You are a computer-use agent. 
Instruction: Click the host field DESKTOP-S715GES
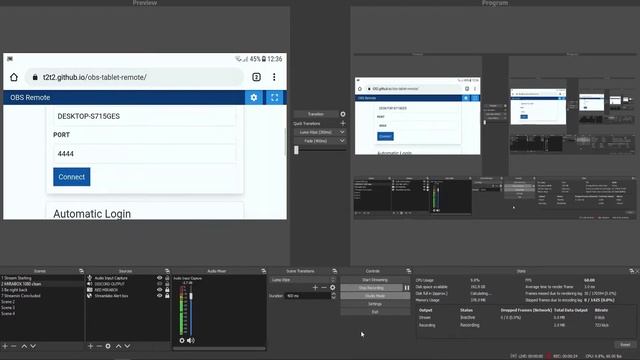[x=144, y=116]
